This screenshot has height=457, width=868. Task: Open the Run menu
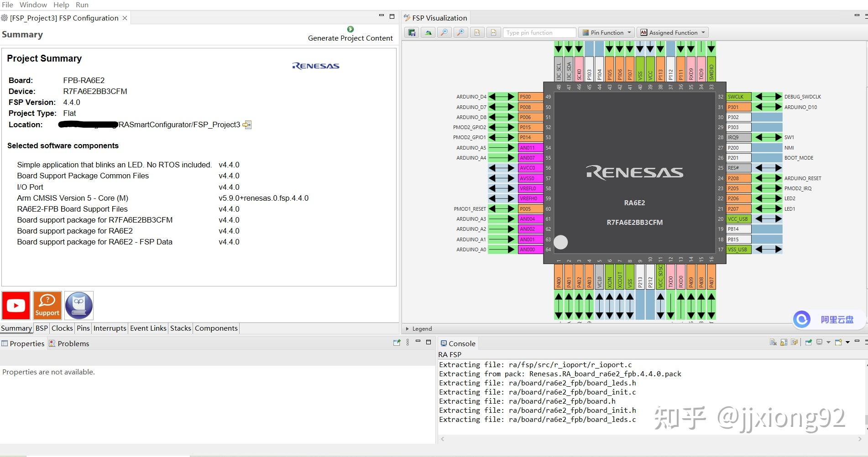click(82, 5)
